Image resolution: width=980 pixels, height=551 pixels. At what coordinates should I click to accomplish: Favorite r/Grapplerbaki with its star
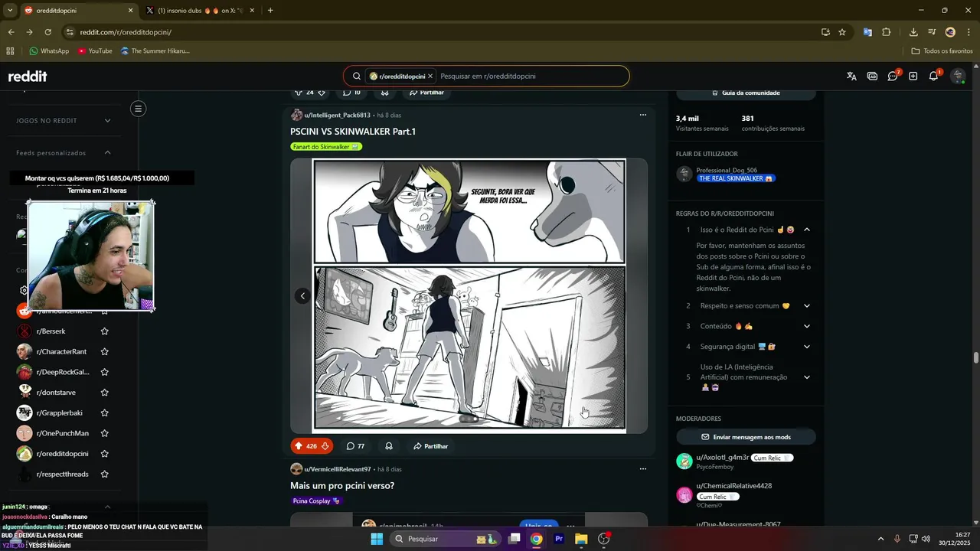[x=104, y=413]
